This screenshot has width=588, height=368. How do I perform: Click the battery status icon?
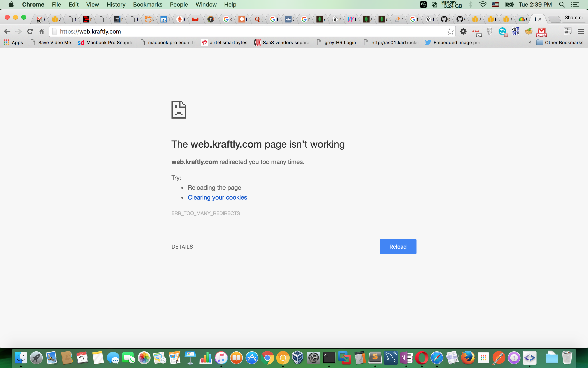pyautogui.click(x=509, y=4)
